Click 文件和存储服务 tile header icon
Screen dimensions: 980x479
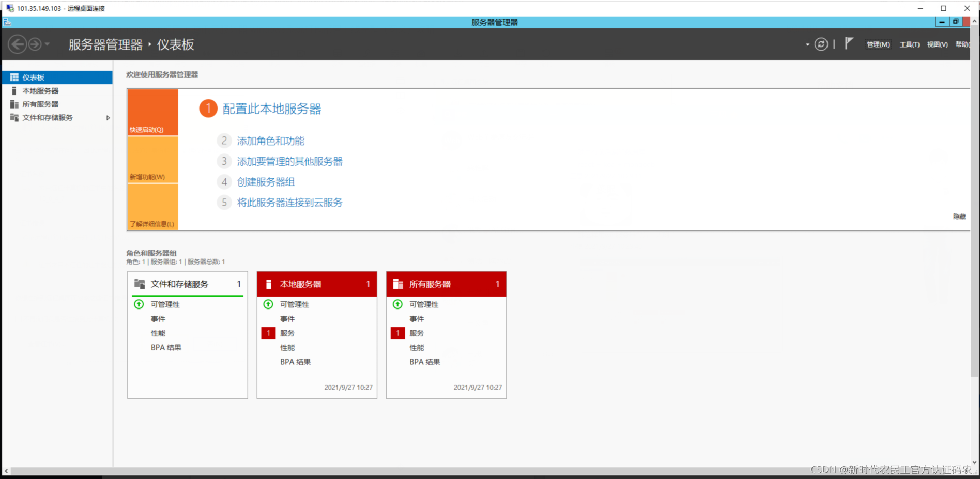[140, 284]
